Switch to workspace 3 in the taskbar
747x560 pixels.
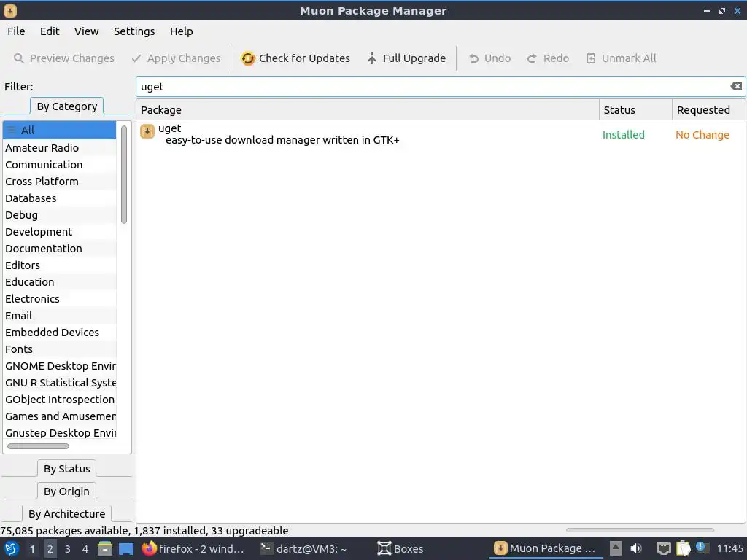68,549
